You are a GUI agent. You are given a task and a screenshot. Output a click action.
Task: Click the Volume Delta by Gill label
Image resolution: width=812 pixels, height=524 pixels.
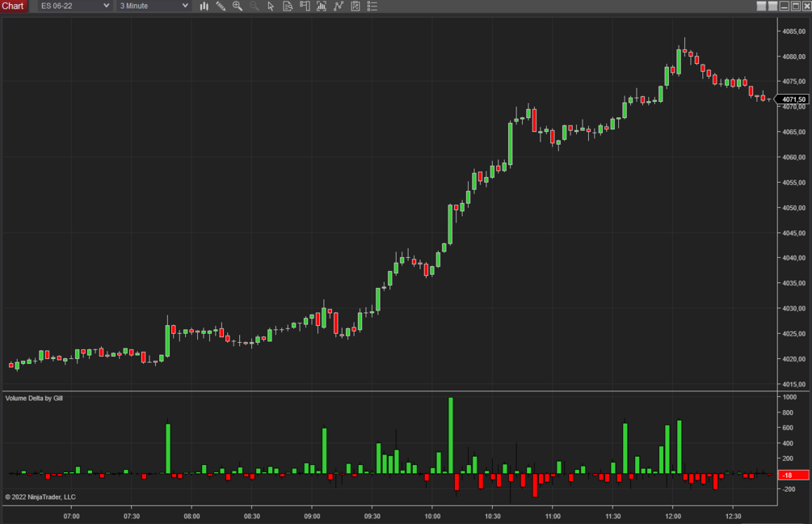click(x=34, y=398)
